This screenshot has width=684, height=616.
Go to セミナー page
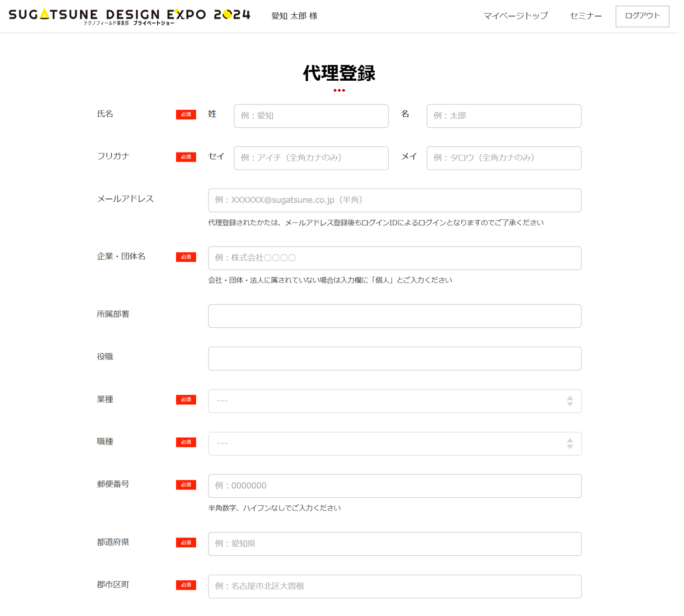tap(586, 16)
